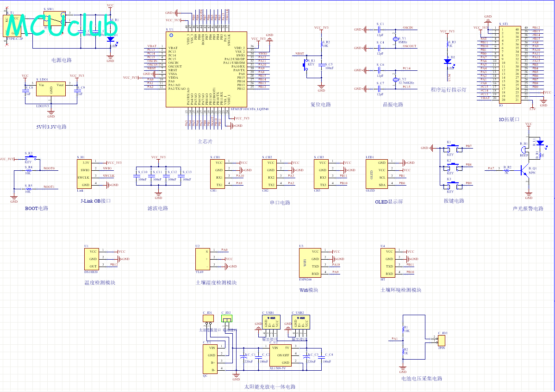
Task: Click the 'Wifi模块' label
Action: coord(309,290)
